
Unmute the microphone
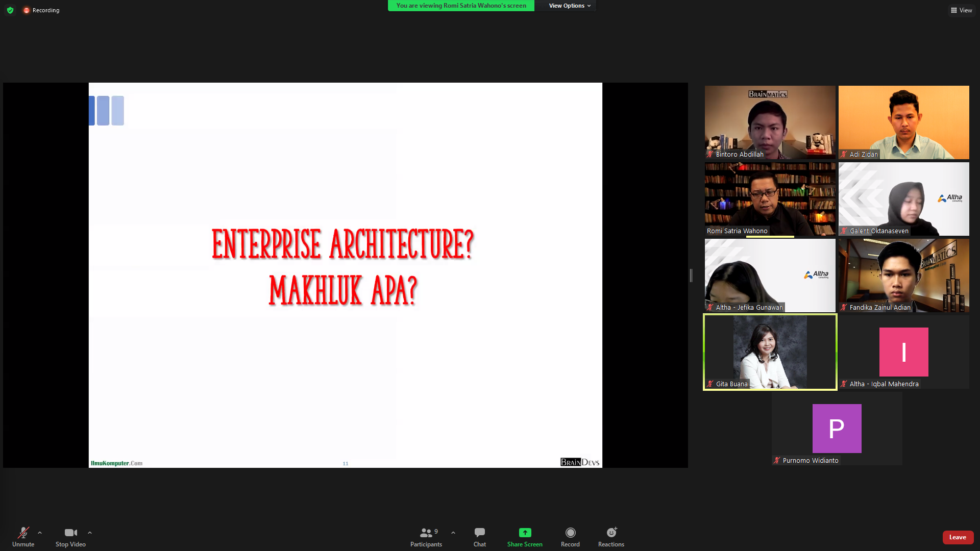point(23,537)
